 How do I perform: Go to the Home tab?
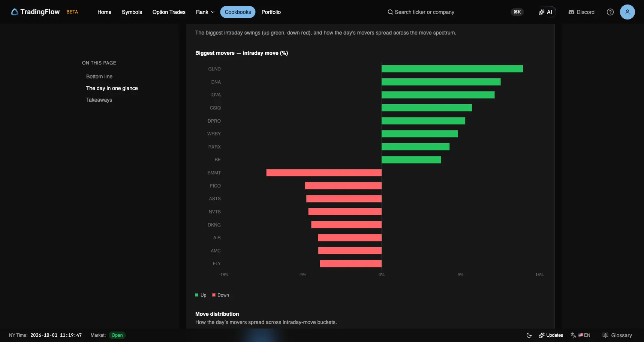tap(104, 12)
